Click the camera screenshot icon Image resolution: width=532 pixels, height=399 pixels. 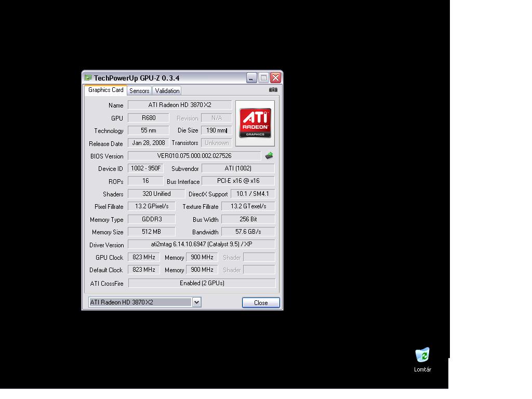[273, 90]
